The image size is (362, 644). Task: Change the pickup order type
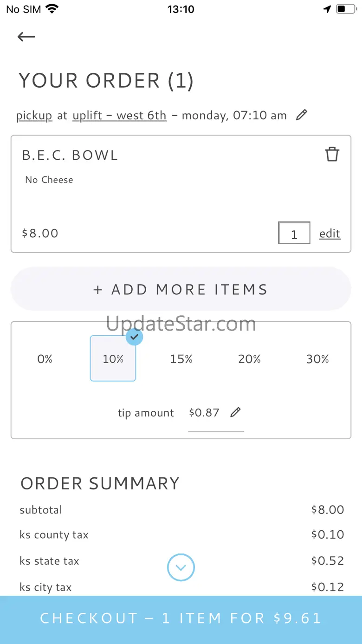34,115
